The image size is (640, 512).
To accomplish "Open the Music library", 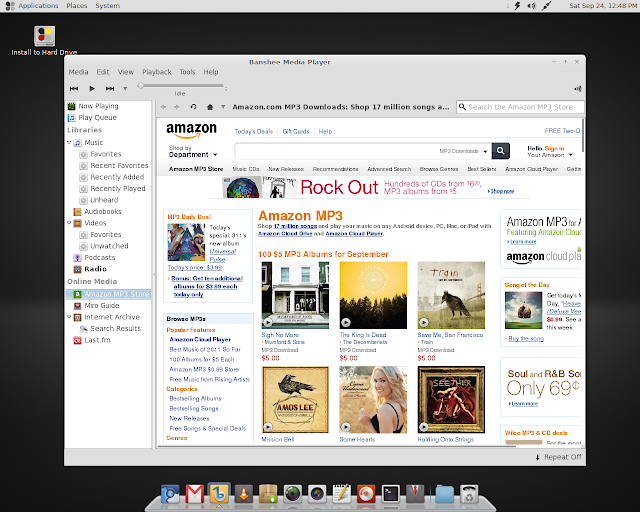I will (x=93, y=142).
